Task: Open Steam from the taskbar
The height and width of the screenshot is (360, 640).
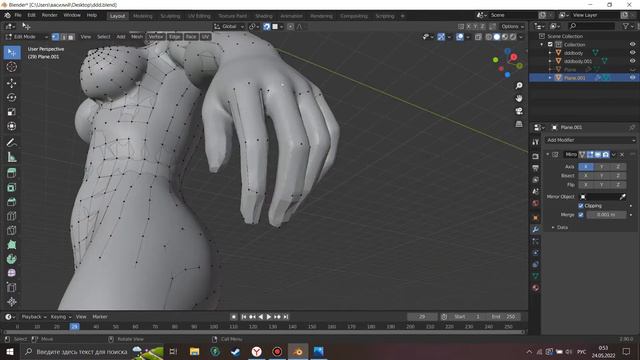Action: pyautogui.click(x=236, y=351)
